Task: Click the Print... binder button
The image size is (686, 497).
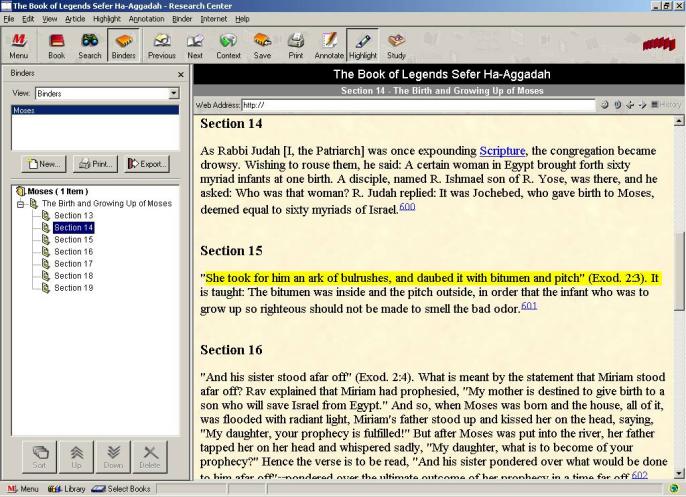Action: (x=95, y=164)
